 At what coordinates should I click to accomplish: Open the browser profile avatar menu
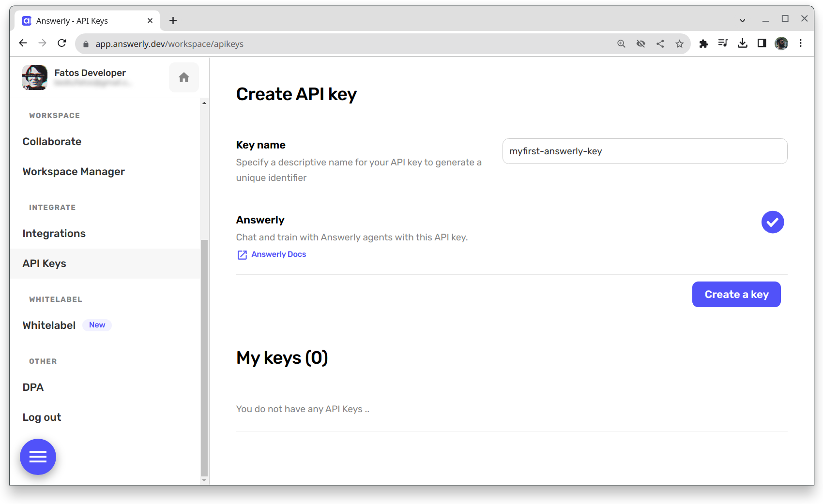click(781, 44)
